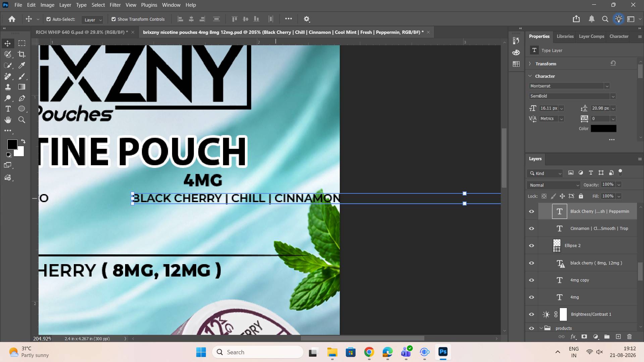Hide the Ellipse 2 layer
Screen dimensions: 644x362
(532, 246)
